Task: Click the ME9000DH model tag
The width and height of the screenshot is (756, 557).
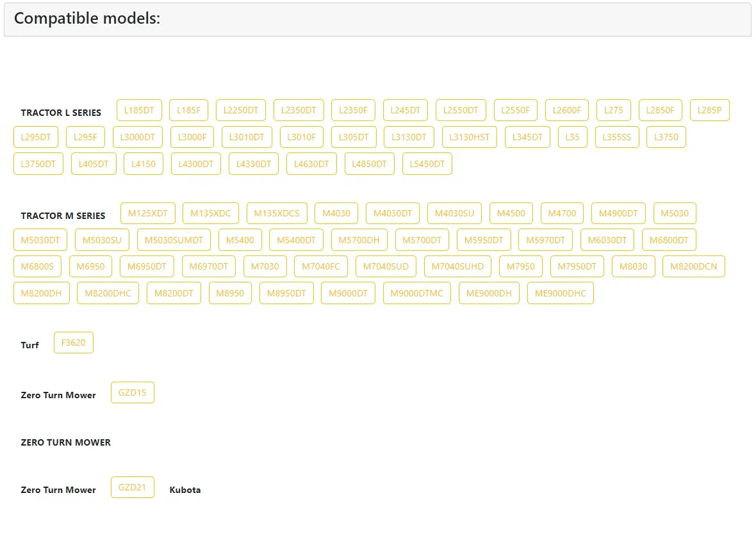Action: click(489, 293)
